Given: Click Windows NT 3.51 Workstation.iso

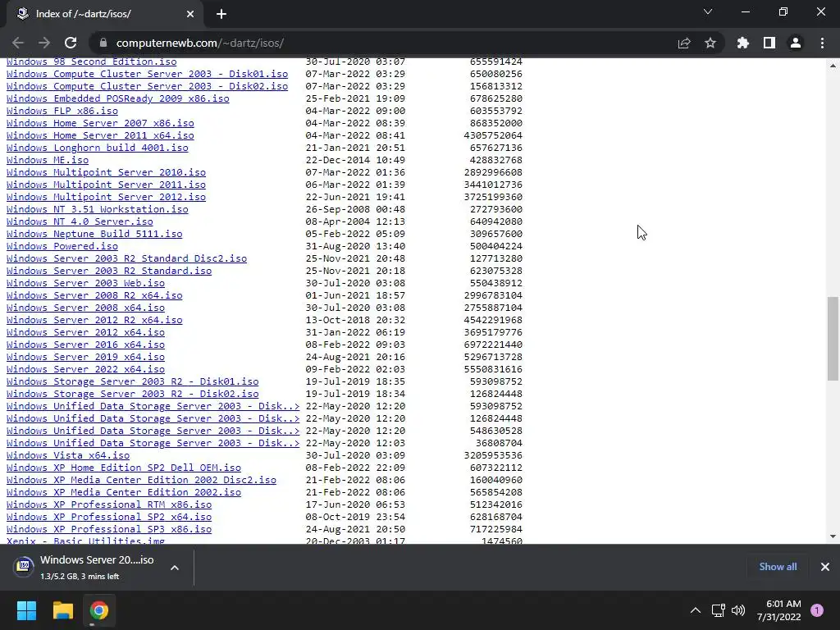Looking at the screenshot, I should [x=98, y=209].
